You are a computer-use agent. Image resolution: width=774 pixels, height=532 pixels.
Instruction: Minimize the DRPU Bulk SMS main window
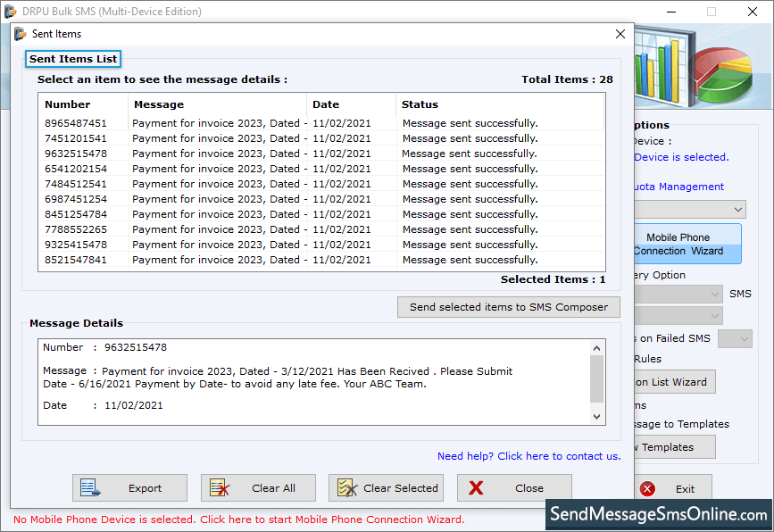coord(670,12)
